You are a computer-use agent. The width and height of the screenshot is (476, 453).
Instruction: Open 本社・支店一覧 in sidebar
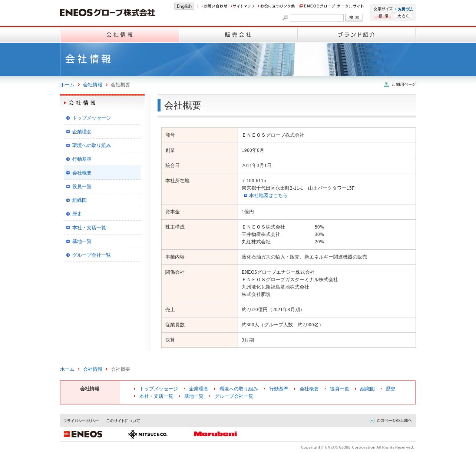(89, 228)
